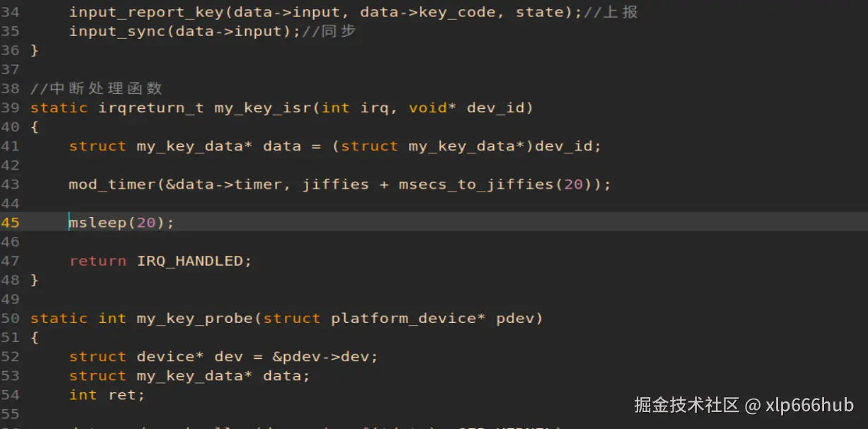The height and width of the screenshot is (429, 868).
Task: Click line number 50 in the gutter
Action: point(10,319)
